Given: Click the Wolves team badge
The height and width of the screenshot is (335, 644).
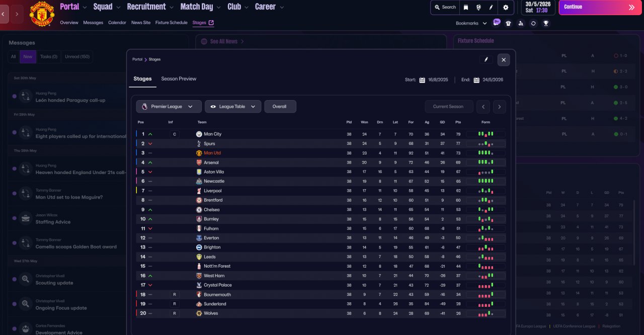Looking at the screenshot, I should pos(199,313).
